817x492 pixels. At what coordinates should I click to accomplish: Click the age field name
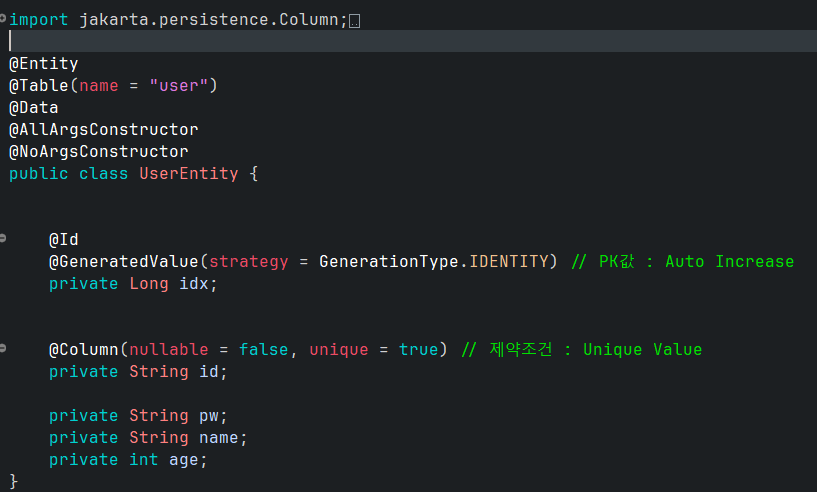pyautogui.click(x=183, y=460)
